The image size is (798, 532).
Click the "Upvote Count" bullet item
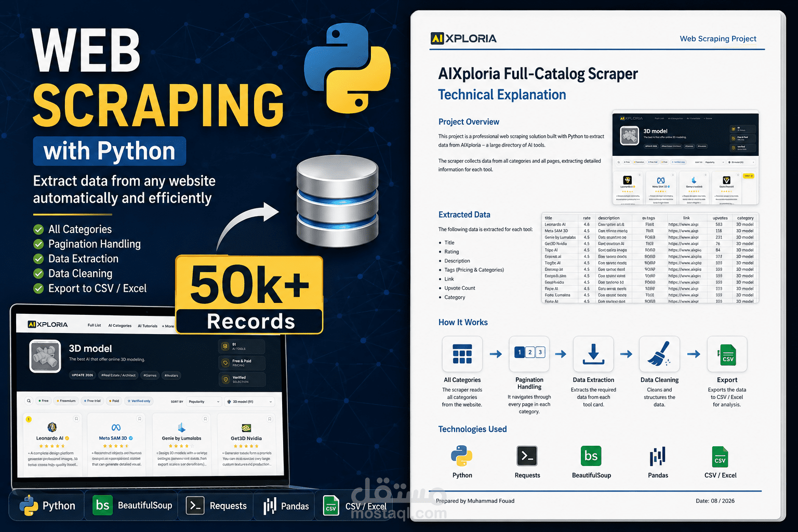pos(460,288)
